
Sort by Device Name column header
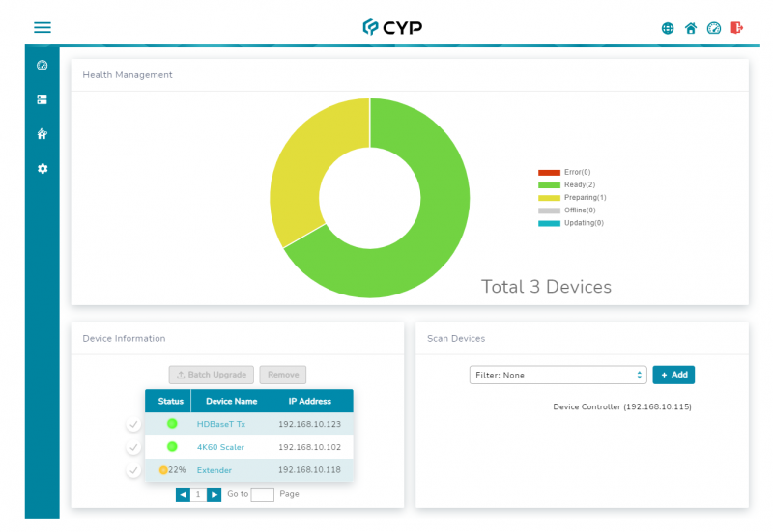click(x=232, y=401)
